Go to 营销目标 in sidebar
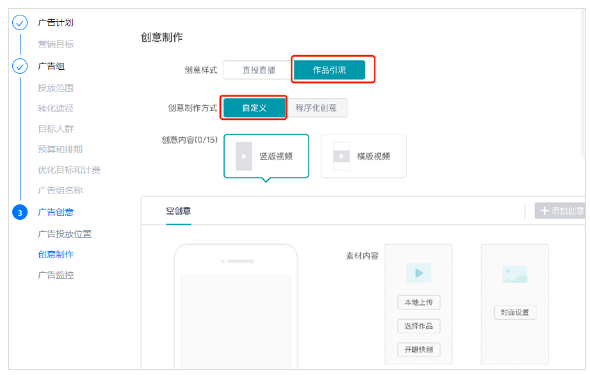The width and height of the screenshot is (590, 375). 56,44
